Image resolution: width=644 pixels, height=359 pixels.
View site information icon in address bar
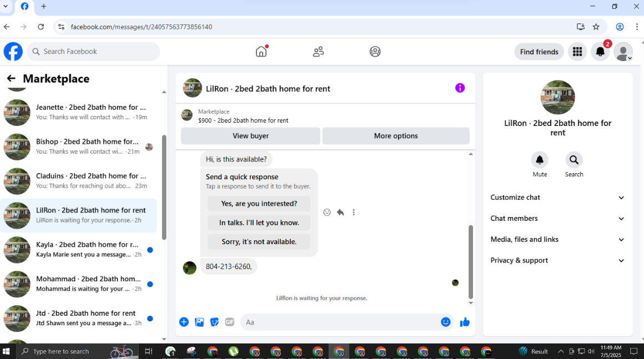(x=61, y=27)
